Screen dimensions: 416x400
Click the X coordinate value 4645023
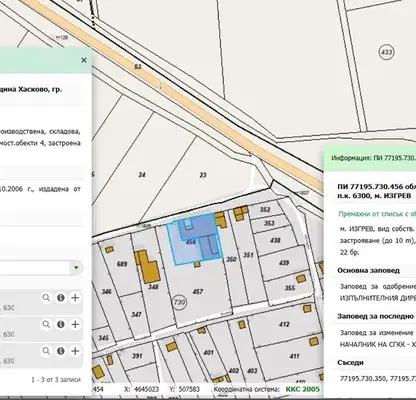tap(146, 389)
